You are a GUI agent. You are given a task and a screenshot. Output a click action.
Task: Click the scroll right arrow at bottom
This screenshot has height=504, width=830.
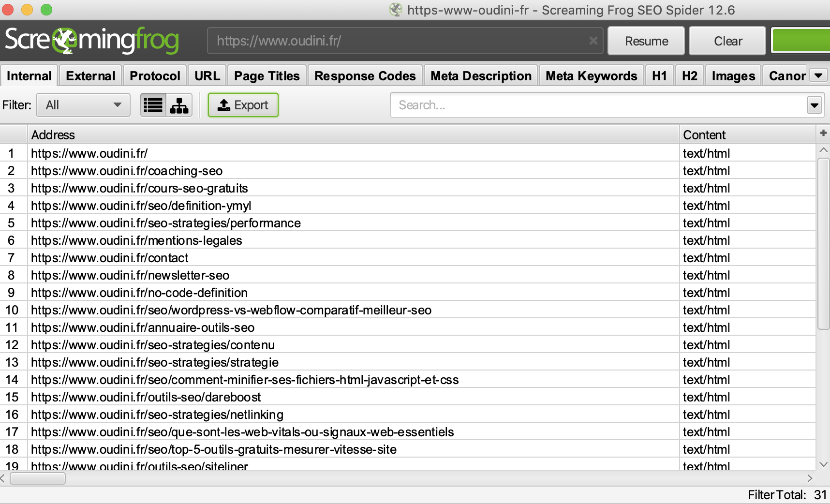click(810, 478)
